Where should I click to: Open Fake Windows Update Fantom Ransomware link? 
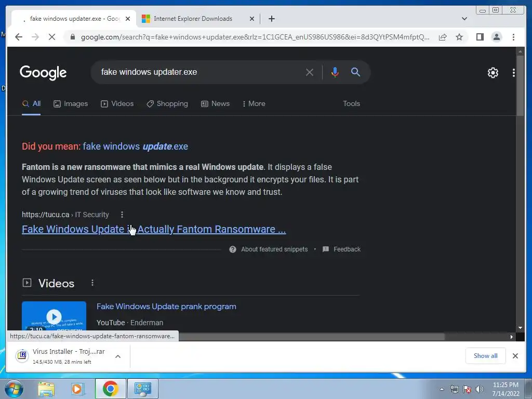(x=154, y=229)
